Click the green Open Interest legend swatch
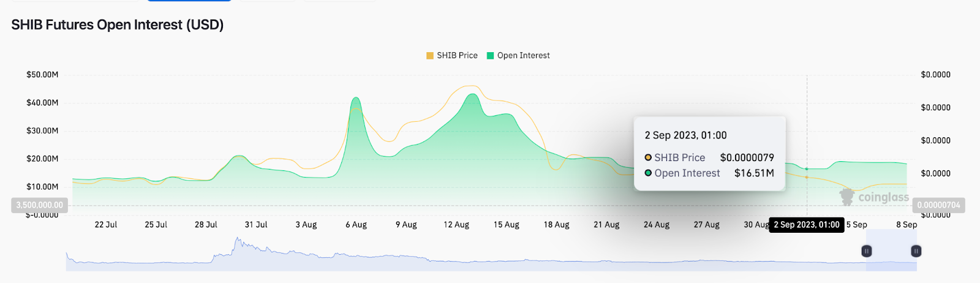The height and width of the screenshot is (283, 980). click(x=490, y=56)
